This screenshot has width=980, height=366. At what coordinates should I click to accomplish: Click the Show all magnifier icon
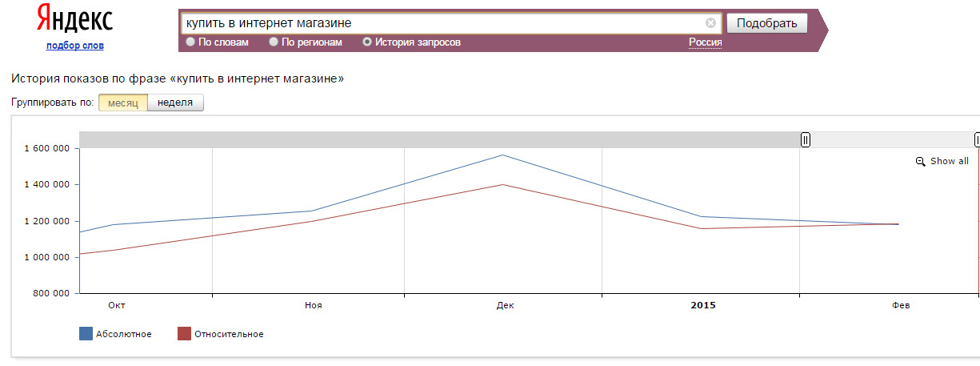click(920, 162)
